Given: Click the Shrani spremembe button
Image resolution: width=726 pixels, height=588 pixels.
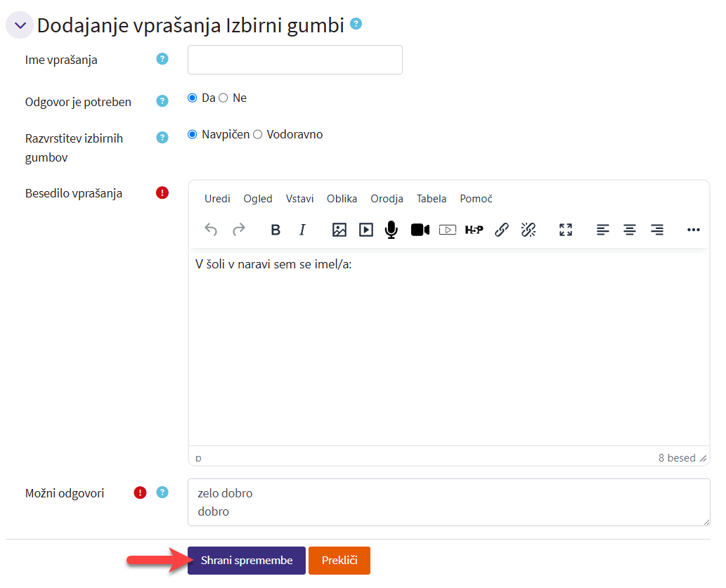Looking at the screenshot, I should (x=246, y=561).
